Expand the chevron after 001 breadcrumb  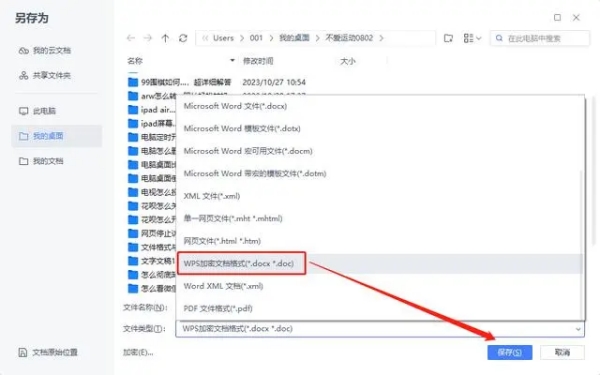tap(271, 38)
